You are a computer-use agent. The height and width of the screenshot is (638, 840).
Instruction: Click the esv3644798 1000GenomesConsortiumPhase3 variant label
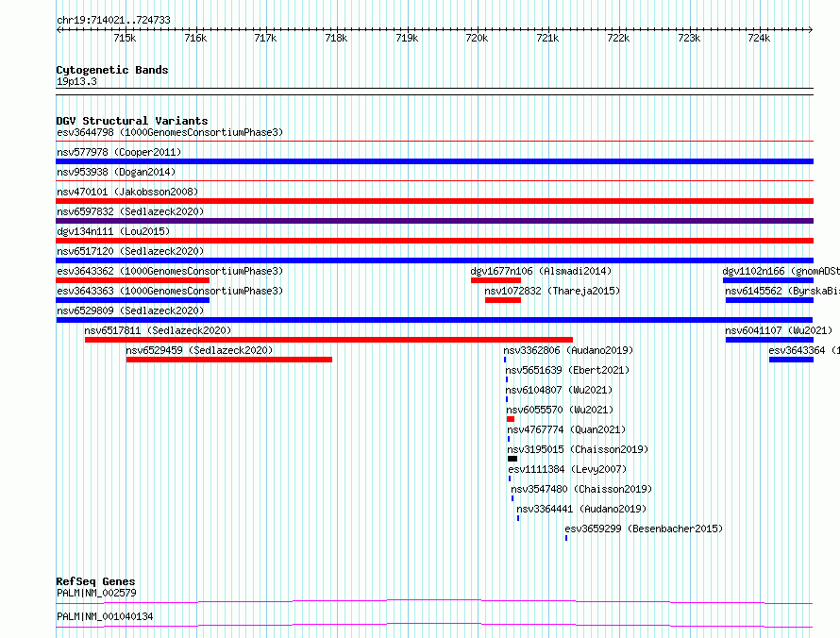[x=170, y=132]
